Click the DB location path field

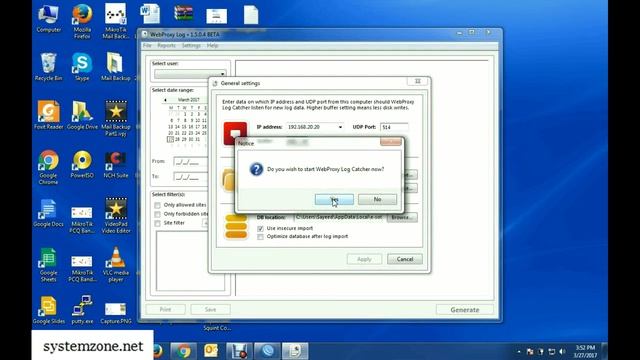(339, 217)
